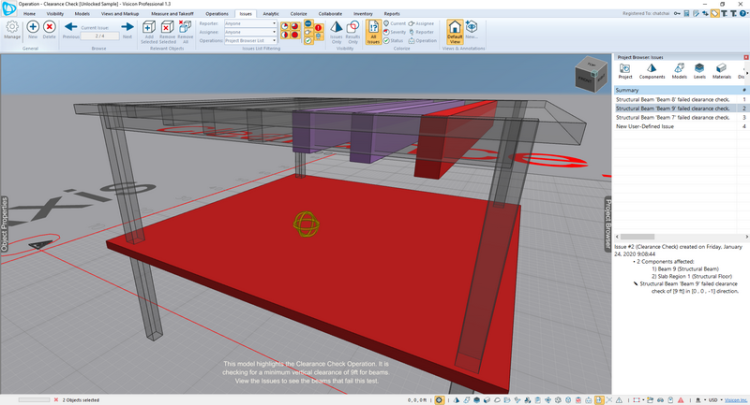Viewport: 750px width, 405px height.
Task: Colorize issues by Severity
Action: click(x=396, y=31)
